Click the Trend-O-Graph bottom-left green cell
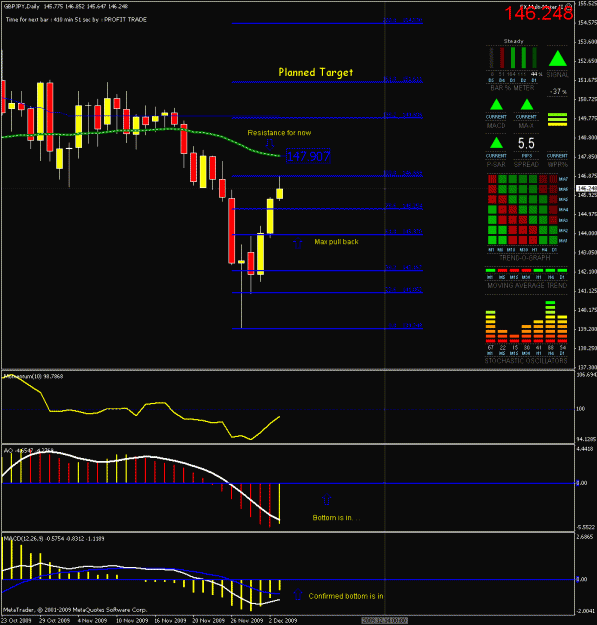Screen dimensions: 597x625 click(492, 240)
